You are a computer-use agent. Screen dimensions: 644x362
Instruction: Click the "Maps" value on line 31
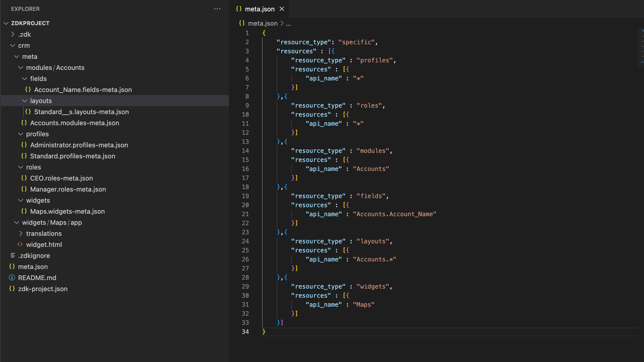pos(364,304)
